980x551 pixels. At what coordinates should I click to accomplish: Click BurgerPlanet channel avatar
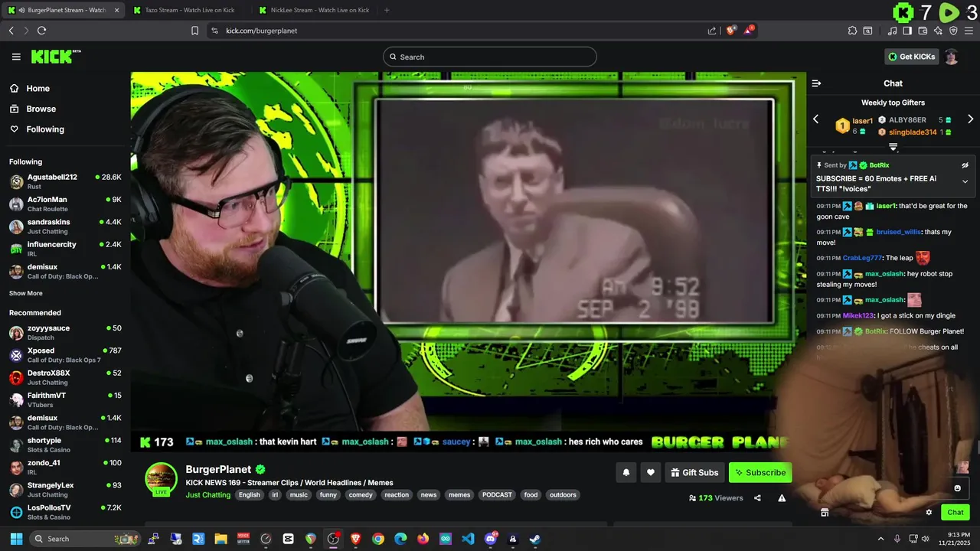[x=162, y=480]
